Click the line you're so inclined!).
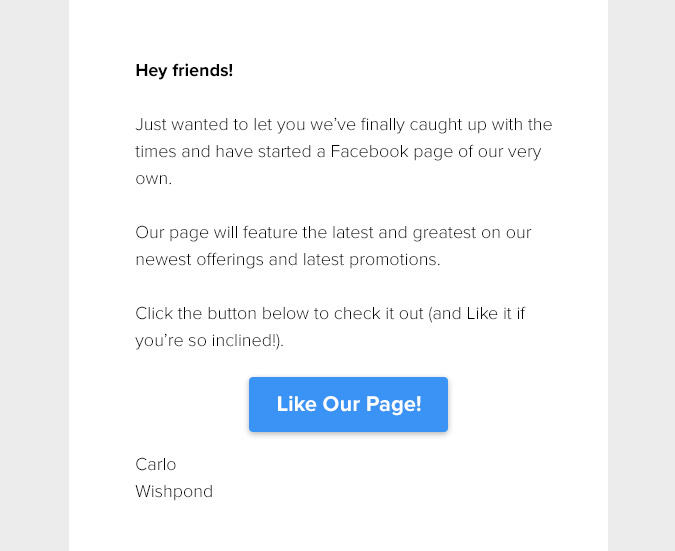The image size is (675, 551). 209,341
